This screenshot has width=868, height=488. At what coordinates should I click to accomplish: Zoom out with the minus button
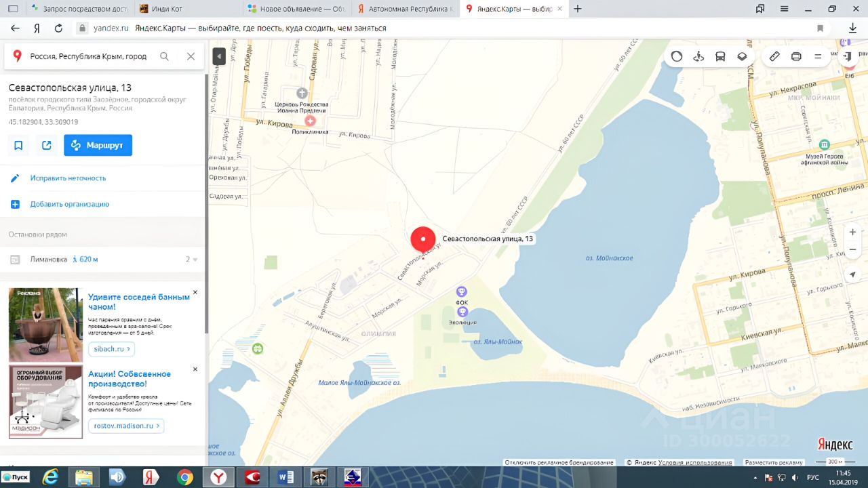(852, 249)
